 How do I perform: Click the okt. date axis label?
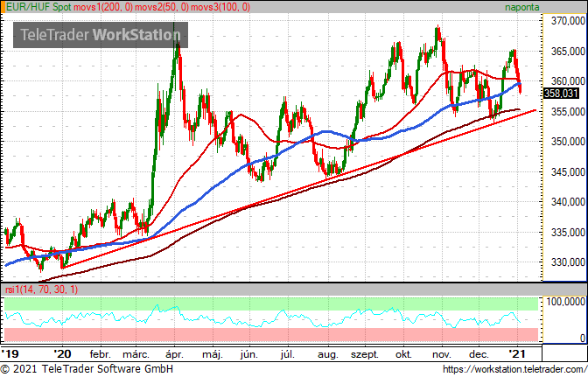[403, 354]
